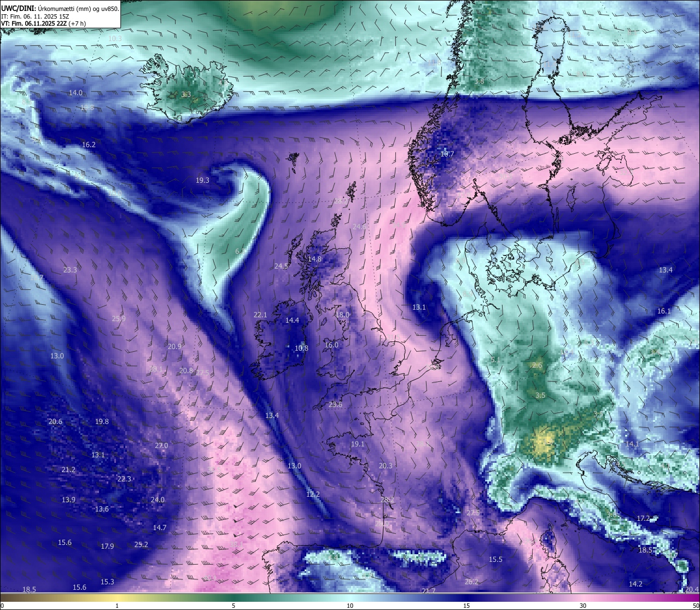700x610 pixels.
Task: Click the 14.0 value west of Iceland
Action: 75,93
